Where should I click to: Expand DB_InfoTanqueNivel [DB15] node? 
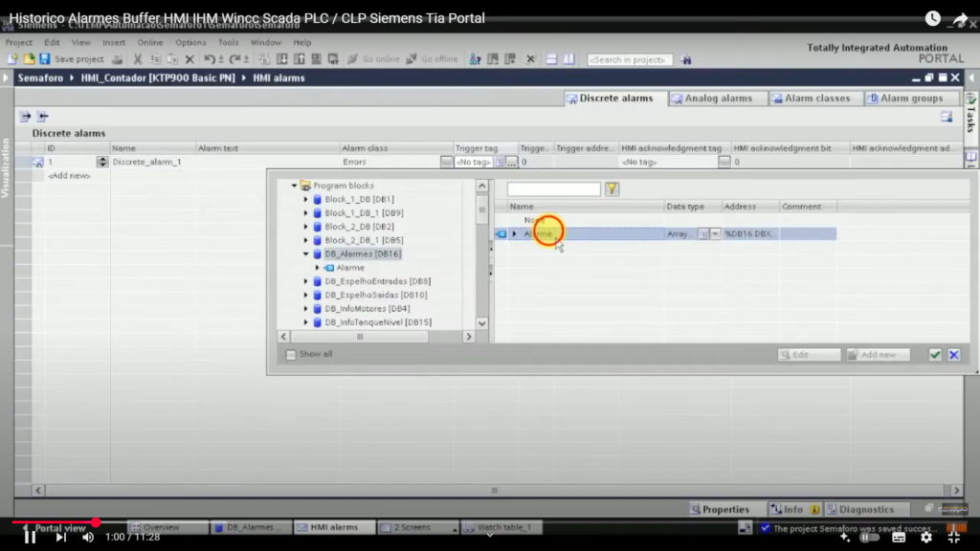click(305, 322)
